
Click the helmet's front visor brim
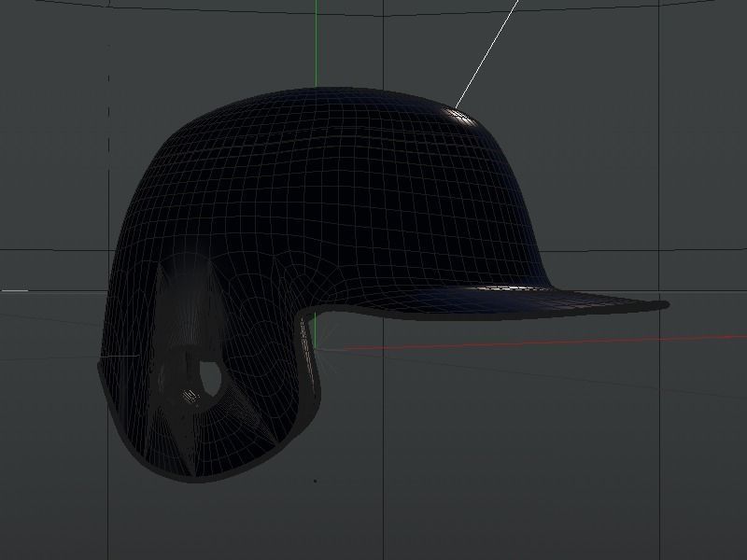(514, 302)
